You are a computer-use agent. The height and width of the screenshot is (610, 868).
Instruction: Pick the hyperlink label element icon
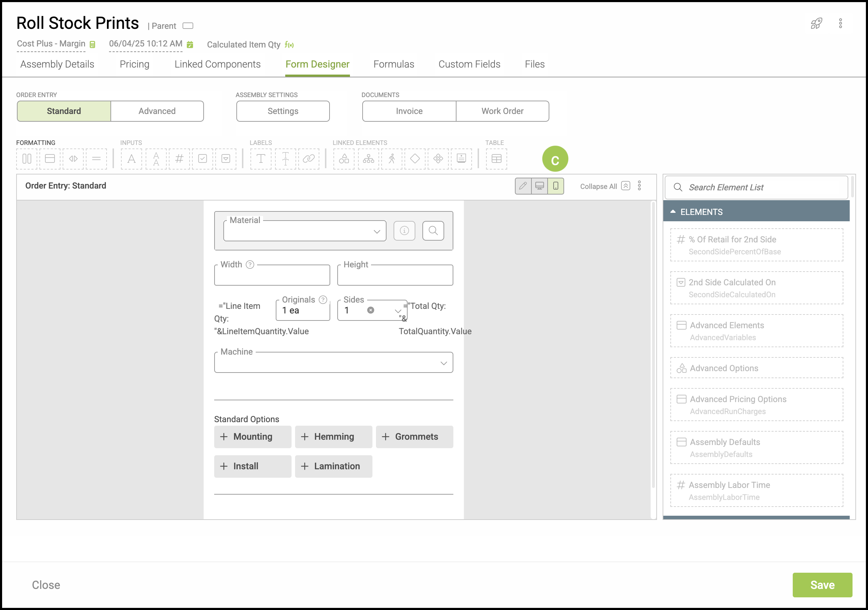[308, 158]
